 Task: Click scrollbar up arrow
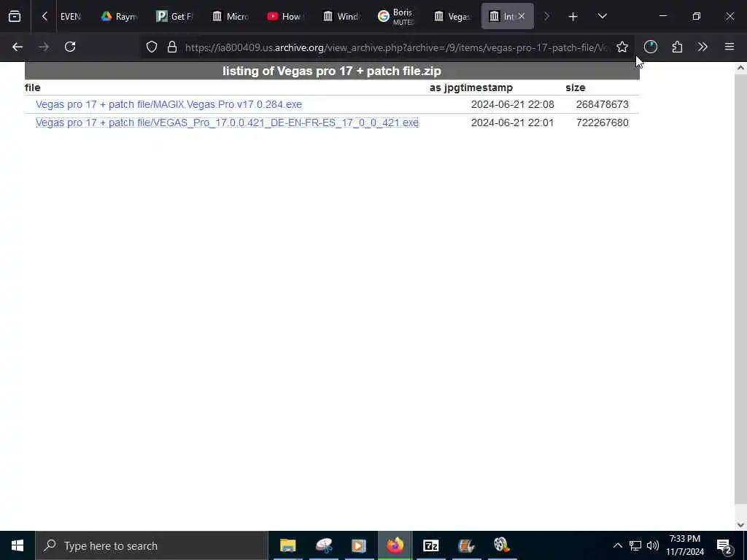click(740, 68)
